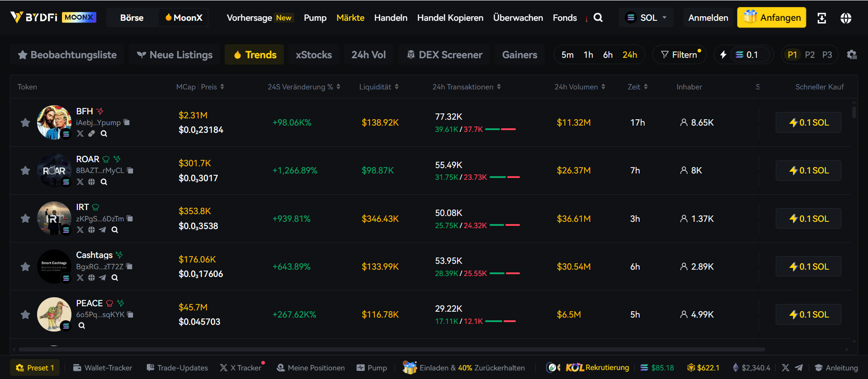868x379 pixels.
Task: Click the app download icon in header
Action: coord(821,18)
